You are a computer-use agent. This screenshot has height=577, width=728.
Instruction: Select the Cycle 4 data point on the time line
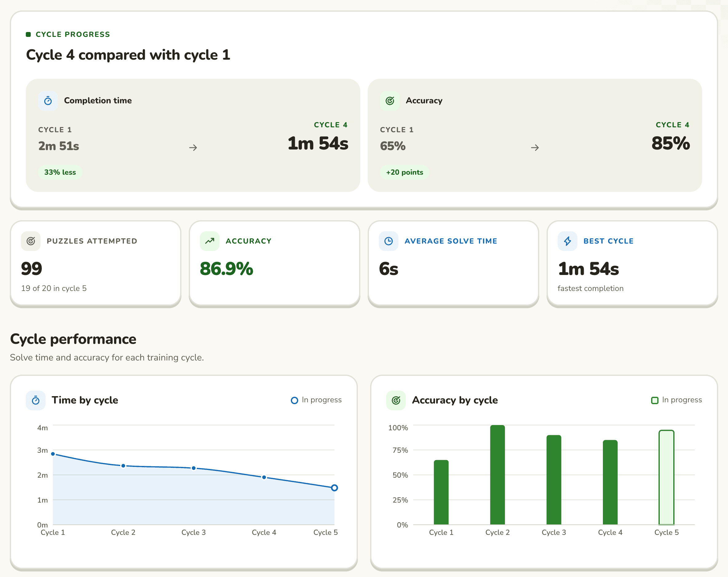click(x=264, y=477)
